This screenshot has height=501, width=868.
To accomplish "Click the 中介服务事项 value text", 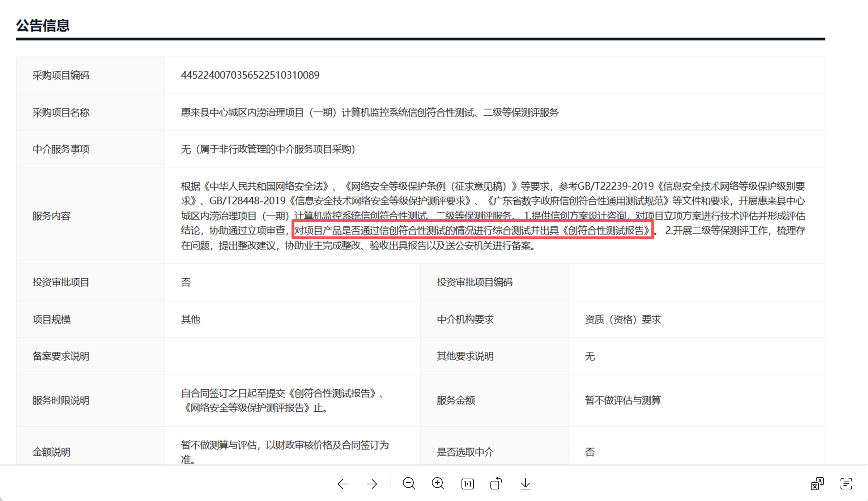I will click(268, 149).
